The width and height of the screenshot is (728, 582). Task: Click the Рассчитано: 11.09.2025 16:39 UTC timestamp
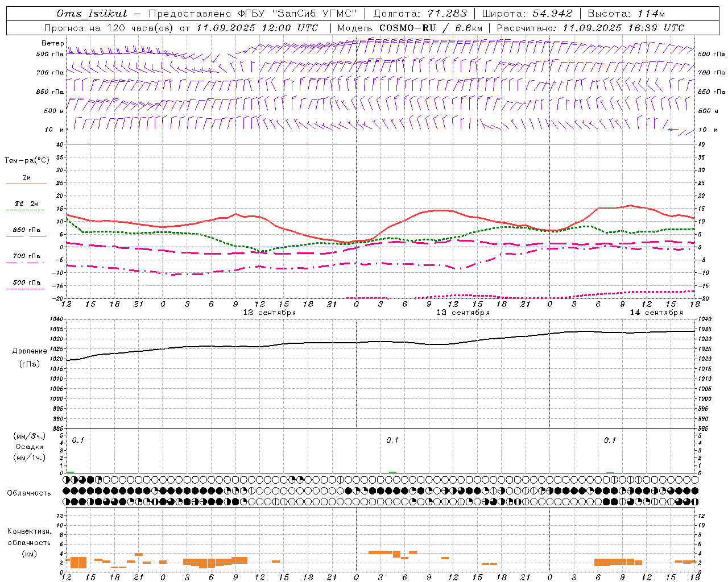[591, 28]
